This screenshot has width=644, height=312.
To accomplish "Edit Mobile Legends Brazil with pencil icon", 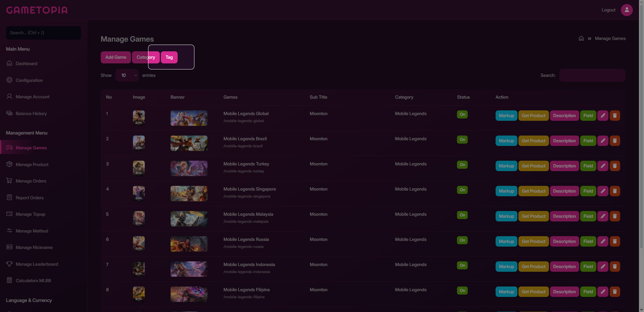I will pos(603,141).
